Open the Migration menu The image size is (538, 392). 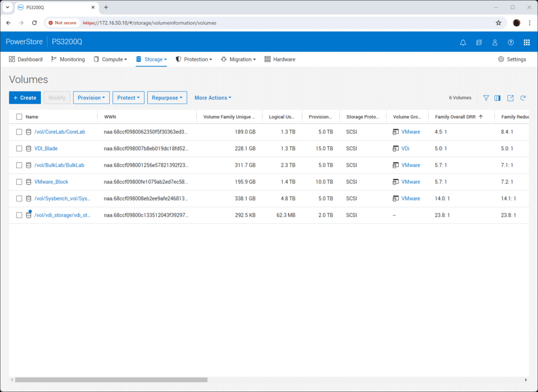click(x=239, y=59)
